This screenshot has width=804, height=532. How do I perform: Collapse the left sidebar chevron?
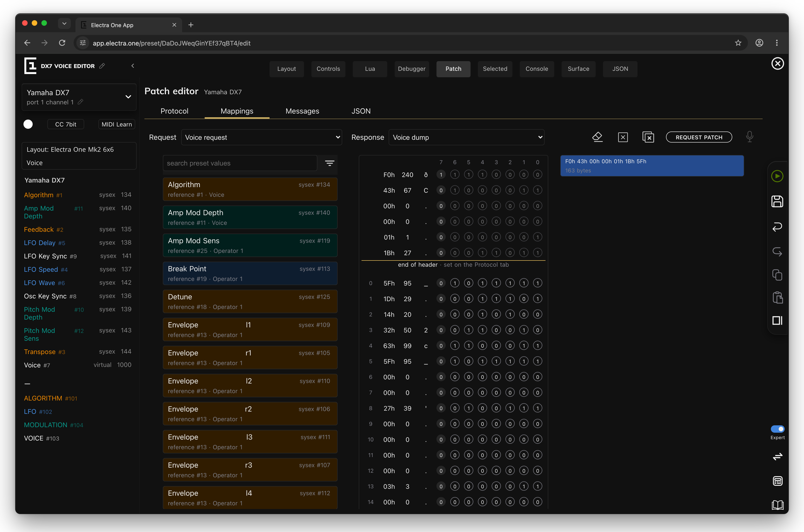click(x=133, y=66)
